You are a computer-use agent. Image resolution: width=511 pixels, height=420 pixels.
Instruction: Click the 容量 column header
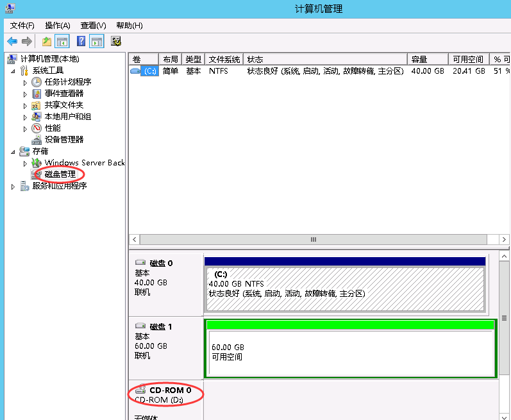428,59
